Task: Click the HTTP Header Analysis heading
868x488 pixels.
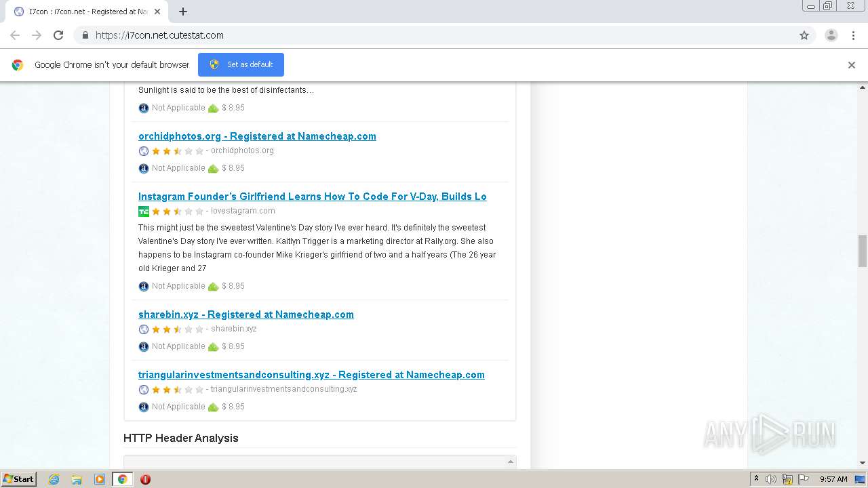Action: click(x=181, y=438)
